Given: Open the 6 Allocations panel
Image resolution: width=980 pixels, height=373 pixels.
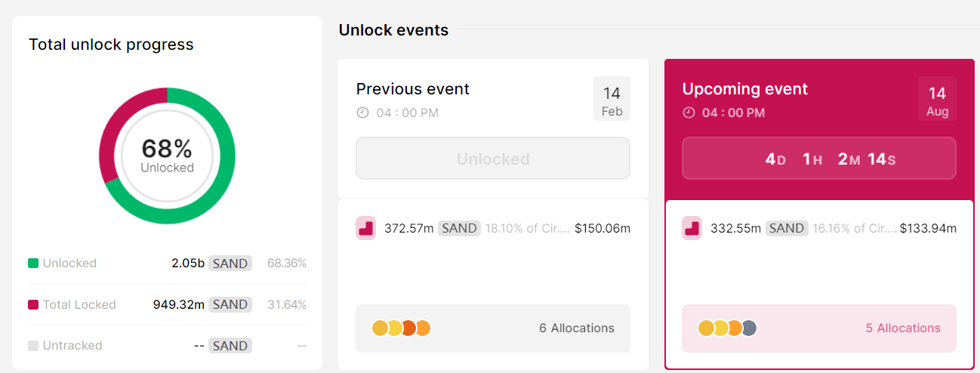Looking at the screenshot, I should [x=493, y=328].
